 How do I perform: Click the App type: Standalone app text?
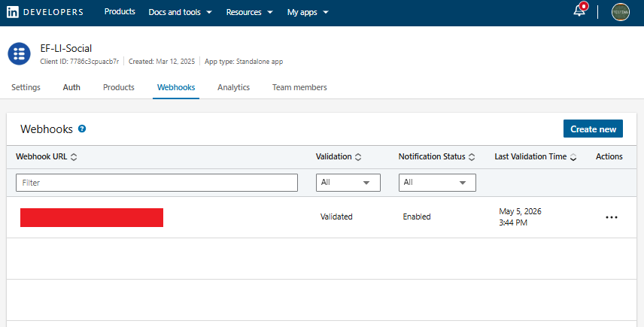tap(244, 62)
